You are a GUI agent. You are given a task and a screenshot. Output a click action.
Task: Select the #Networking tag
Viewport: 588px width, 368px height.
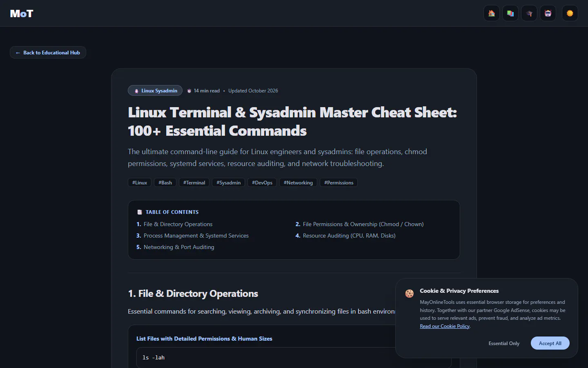(298, 183)
